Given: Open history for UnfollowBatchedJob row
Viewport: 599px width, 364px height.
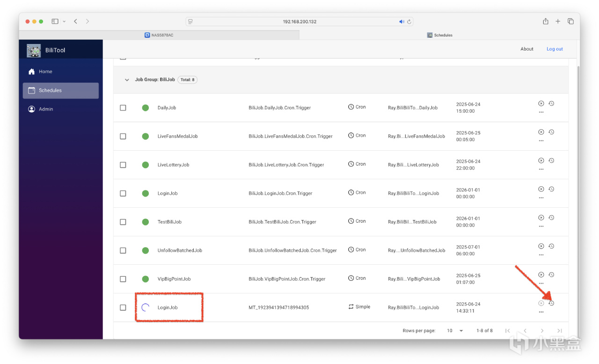Looking at the screenshot, I should click(x=551, y=246).
